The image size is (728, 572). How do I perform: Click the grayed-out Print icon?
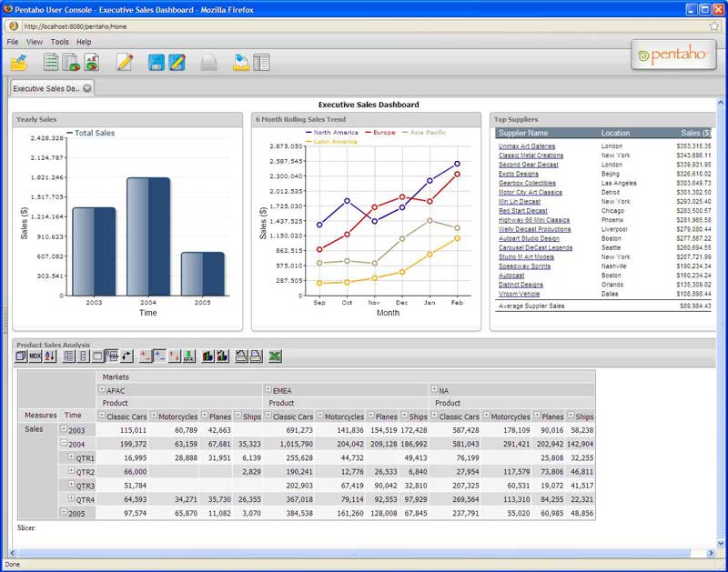pos(209,63)
